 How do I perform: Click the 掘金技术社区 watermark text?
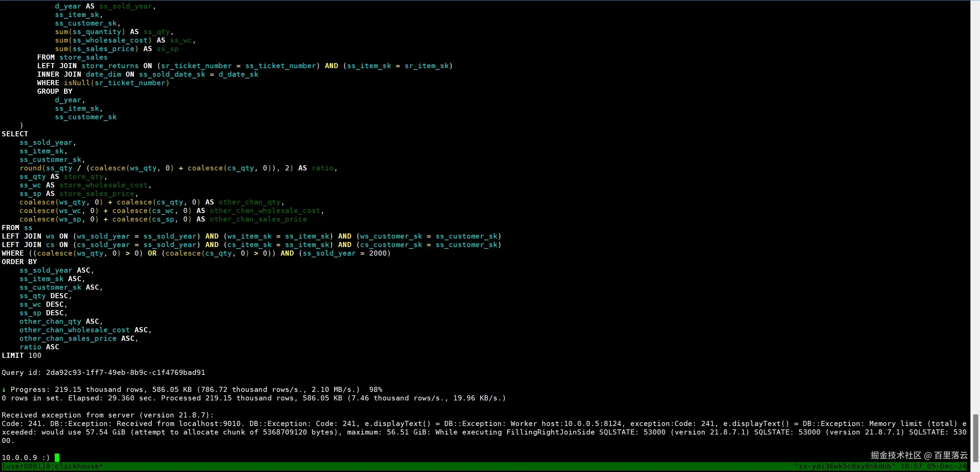896,455
